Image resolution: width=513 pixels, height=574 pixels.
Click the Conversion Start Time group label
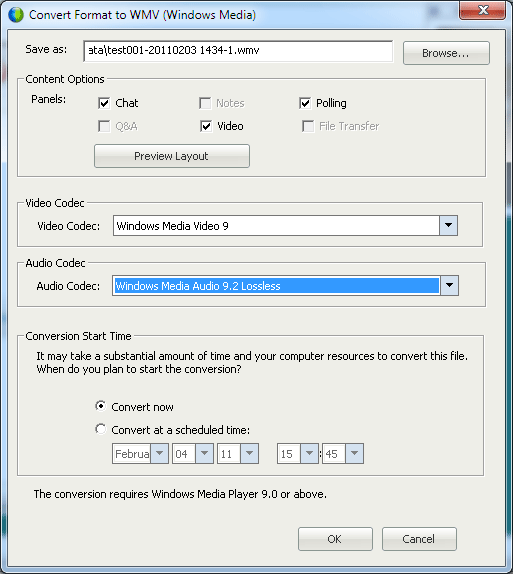[x=78, y=336]
